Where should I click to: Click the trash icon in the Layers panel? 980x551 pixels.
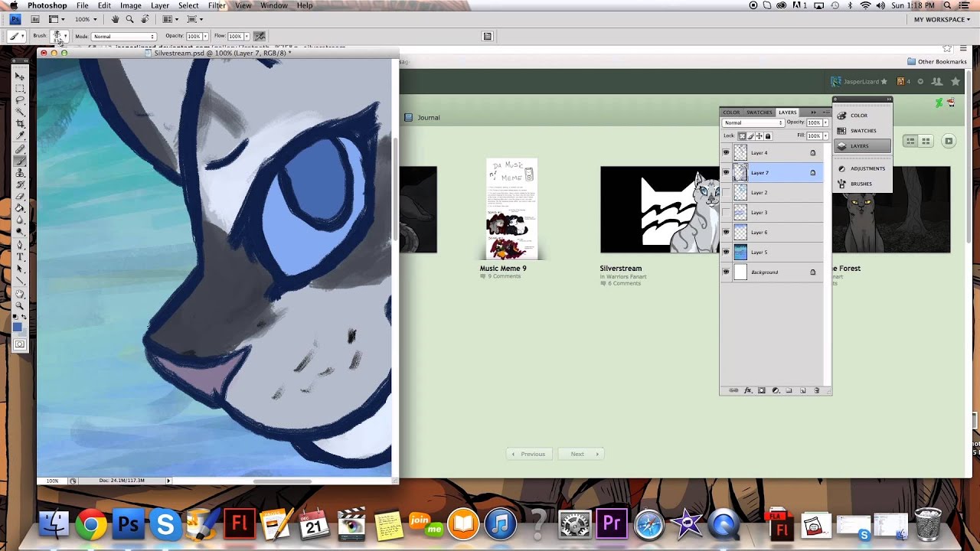(x=817, y=390)
